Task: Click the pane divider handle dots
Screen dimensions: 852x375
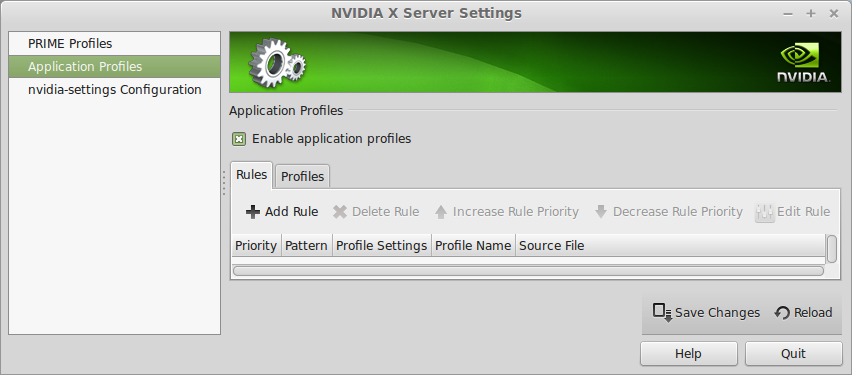Action: coord(223,183)
